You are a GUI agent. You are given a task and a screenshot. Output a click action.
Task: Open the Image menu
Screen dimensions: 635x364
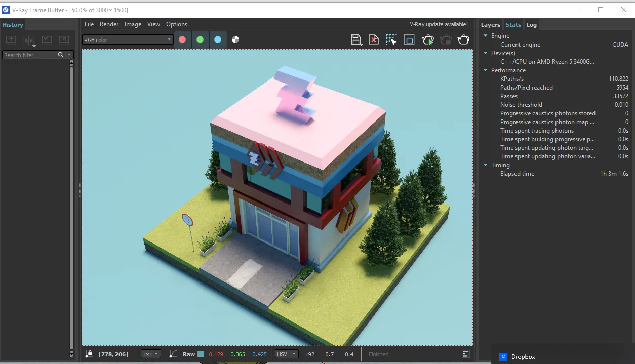point(133,24)
